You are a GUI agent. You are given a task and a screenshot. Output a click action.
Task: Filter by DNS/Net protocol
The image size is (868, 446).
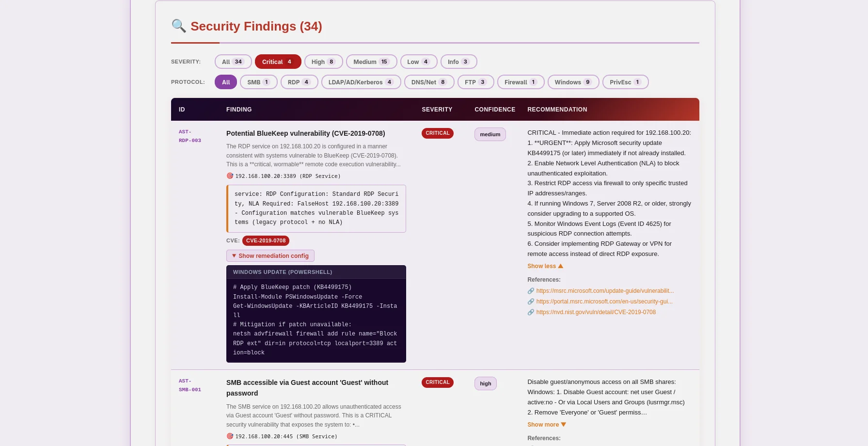(429, 82)
